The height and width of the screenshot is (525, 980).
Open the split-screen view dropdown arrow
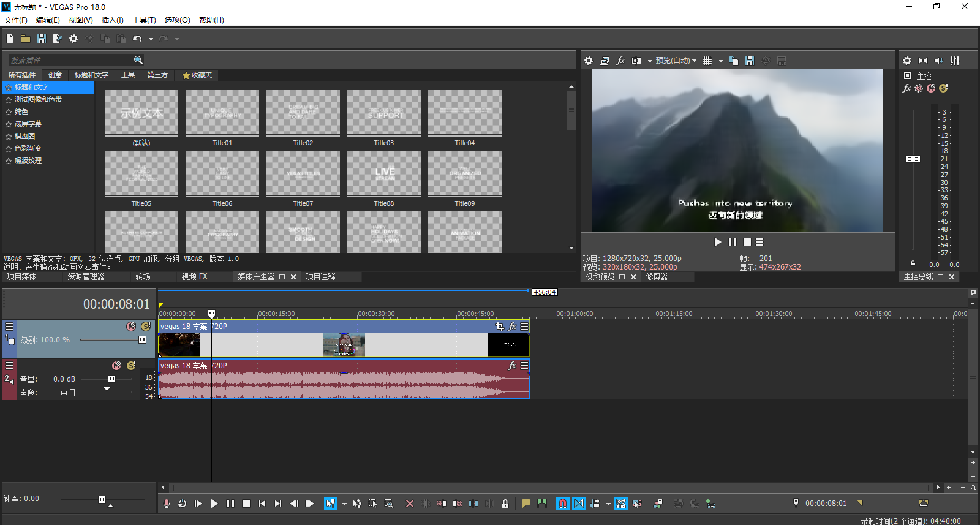[650, 61]
